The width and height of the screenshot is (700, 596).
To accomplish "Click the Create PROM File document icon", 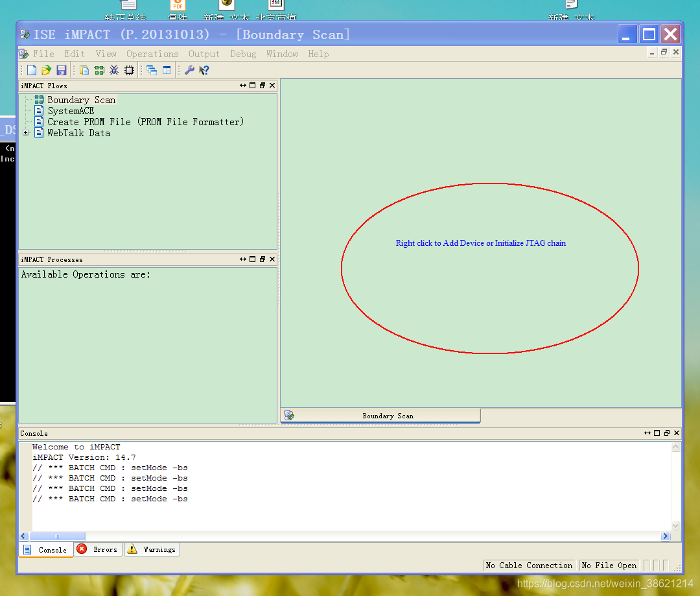I will point(40,121).
